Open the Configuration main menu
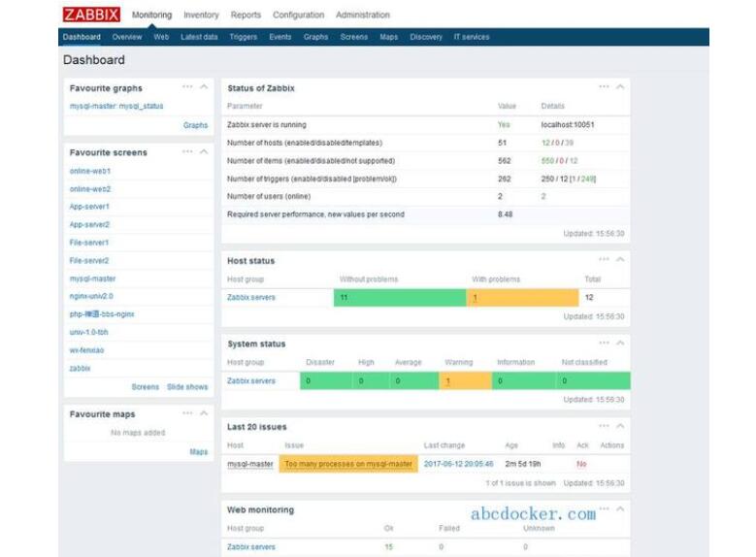The height and width of the screenshot is (557, 756). pos(299,15)
